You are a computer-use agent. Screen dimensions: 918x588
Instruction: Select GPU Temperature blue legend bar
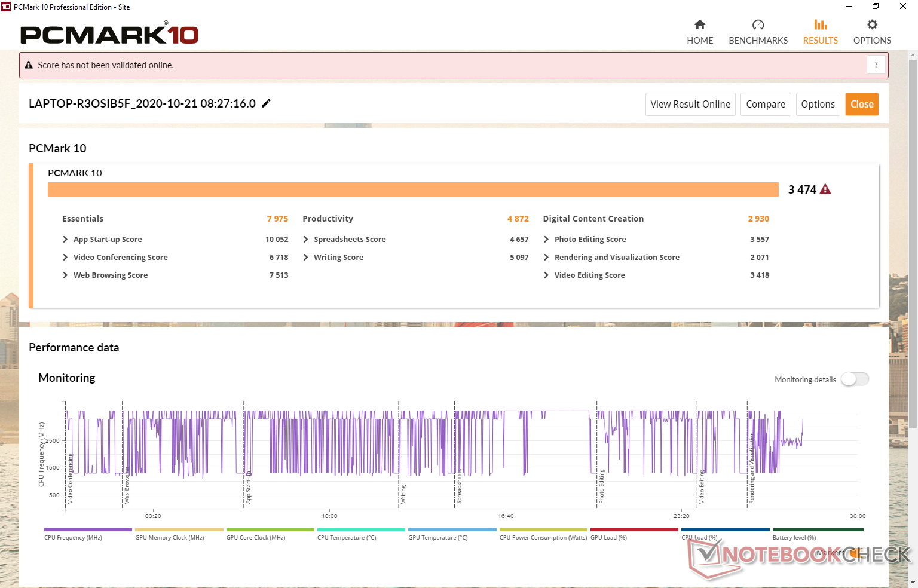(x=452, y=529)
